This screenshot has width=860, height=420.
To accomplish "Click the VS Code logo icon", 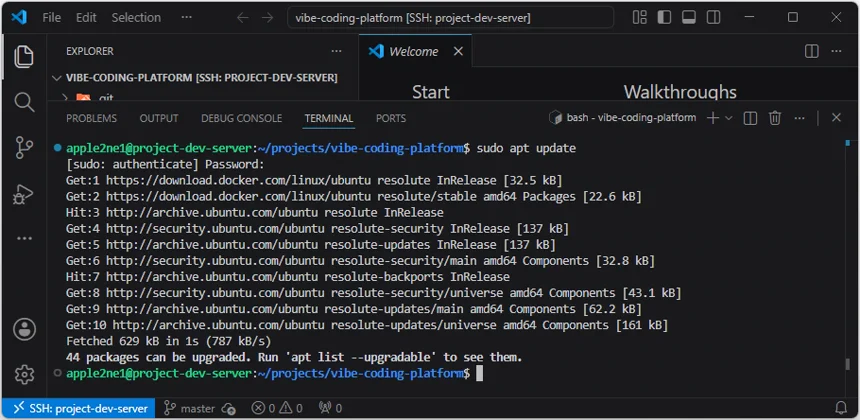I will (19, 18).
